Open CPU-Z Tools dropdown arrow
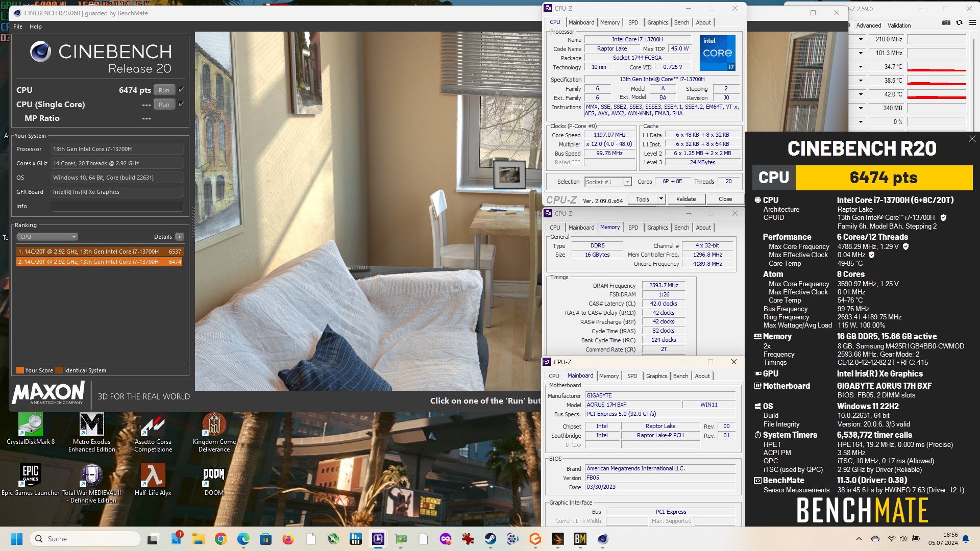 click(661, 199)
